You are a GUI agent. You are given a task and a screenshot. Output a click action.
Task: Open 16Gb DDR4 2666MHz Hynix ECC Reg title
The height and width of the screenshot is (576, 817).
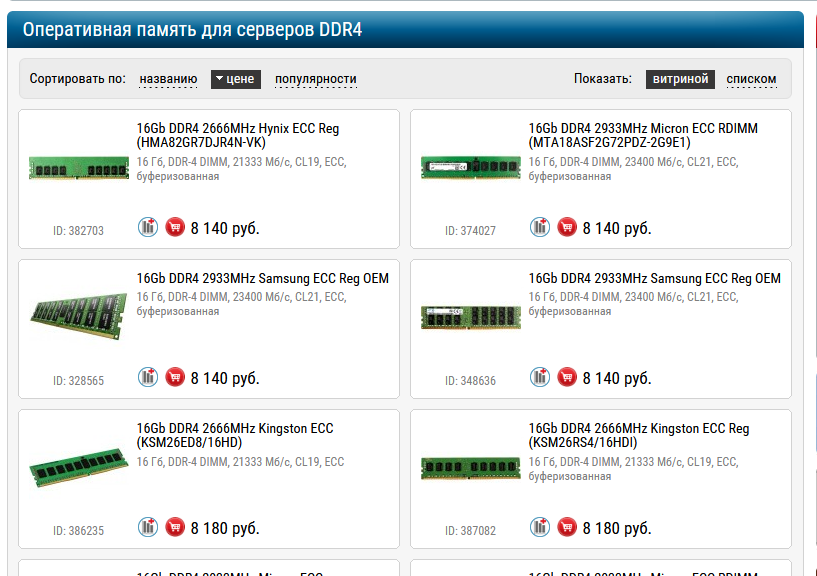point(238,136)
